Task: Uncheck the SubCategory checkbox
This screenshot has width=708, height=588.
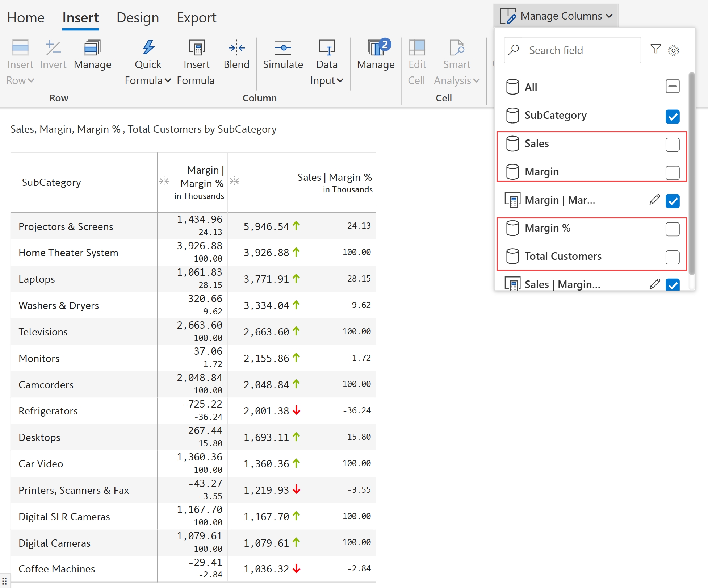Action: pyautogui.click(x=672, y=116)
